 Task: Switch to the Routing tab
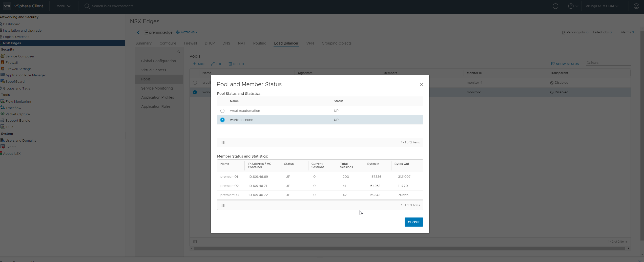click(x=260, y=43)
